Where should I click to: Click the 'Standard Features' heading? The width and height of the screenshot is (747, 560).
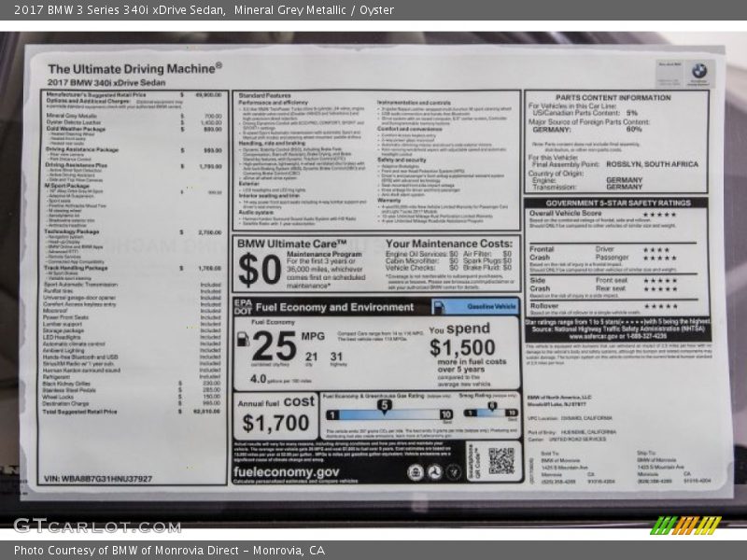[264, 96]
